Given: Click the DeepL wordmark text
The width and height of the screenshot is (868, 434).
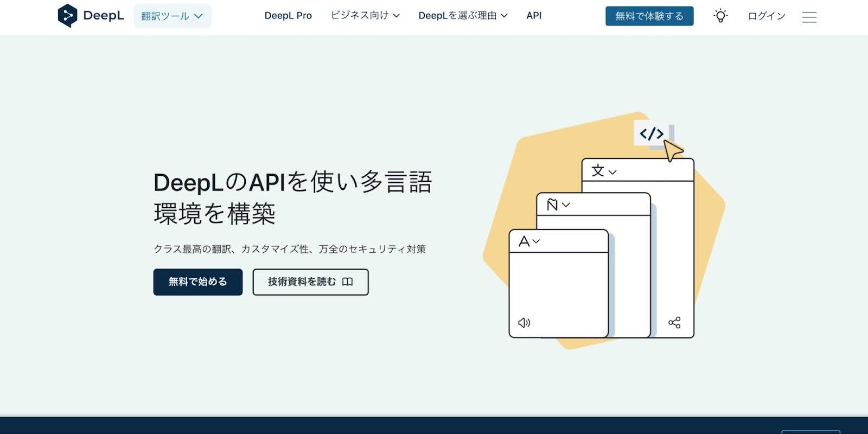Looking at the screenshot, I should pos(103,16).
